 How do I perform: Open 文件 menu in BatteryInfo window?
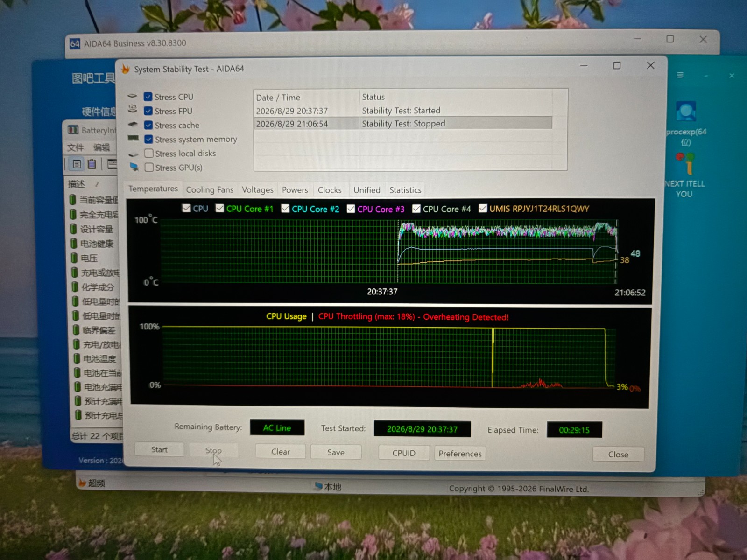click(x=75, y=147)
